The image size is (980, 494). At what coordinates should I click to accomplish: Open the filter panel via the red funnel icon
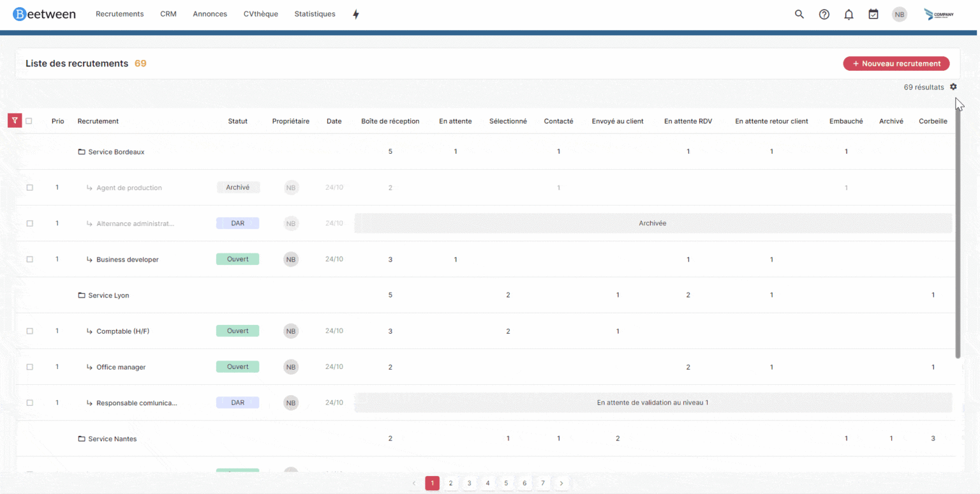14,121
